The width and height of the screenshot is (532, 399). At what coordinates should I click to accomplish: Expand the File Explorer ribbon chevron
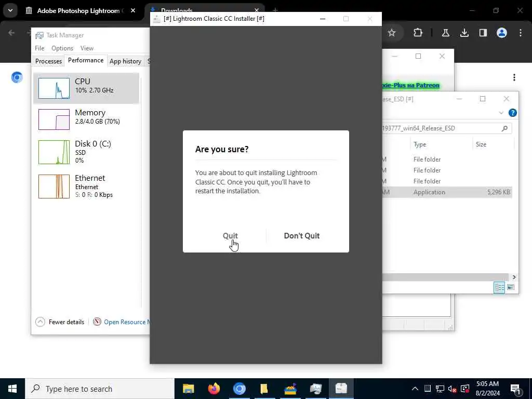pos(501,113)
